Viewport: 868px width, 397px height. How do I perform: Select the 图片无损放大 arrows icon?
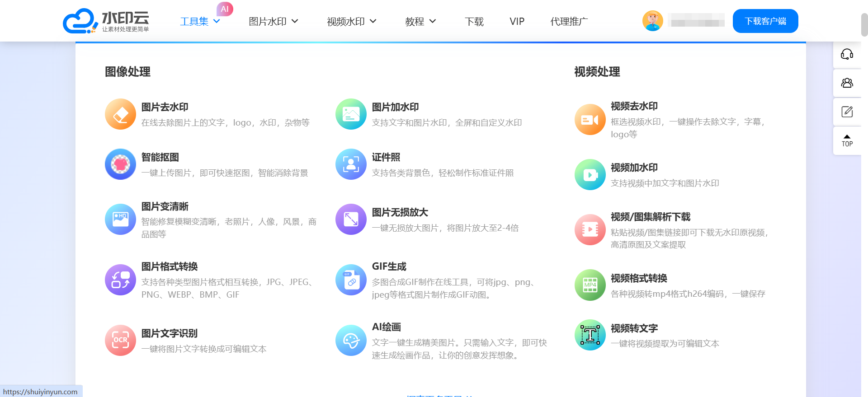click(x=351, y=219)
